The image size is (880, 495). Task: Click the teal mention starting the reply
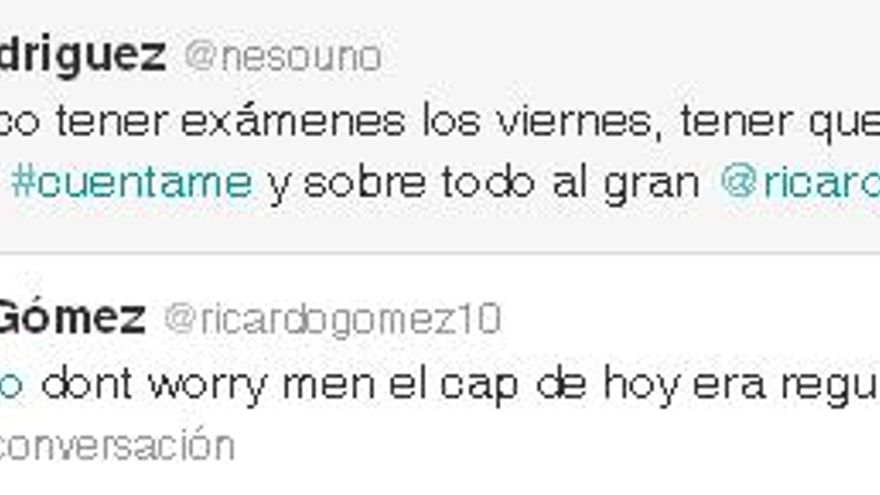[11, 386]
